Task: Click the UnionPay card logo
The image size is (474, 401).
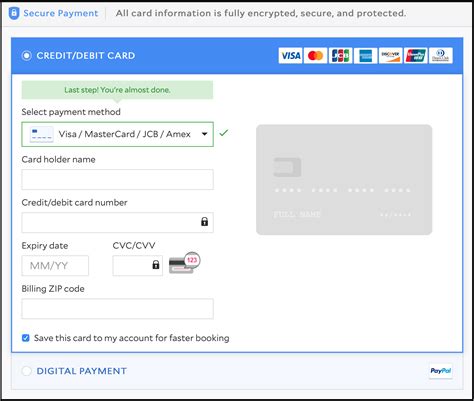Action: coord(415,55)
